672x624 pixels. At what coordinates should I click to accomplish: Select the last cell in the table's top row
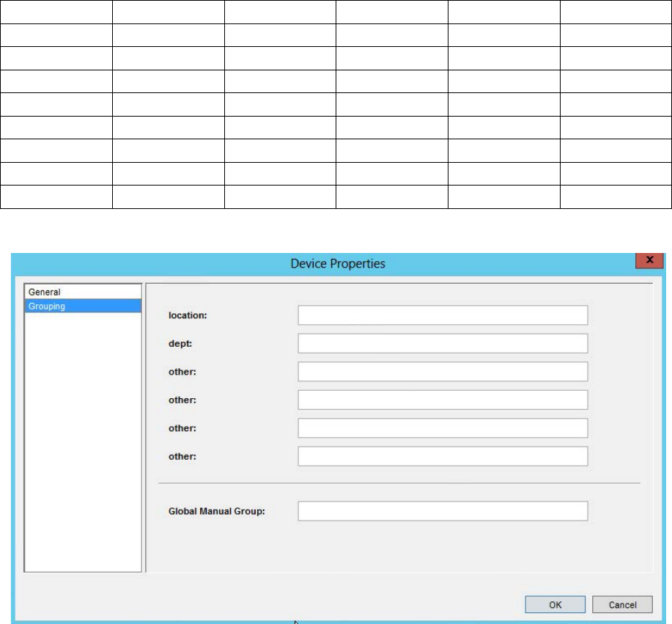(616, 12)
